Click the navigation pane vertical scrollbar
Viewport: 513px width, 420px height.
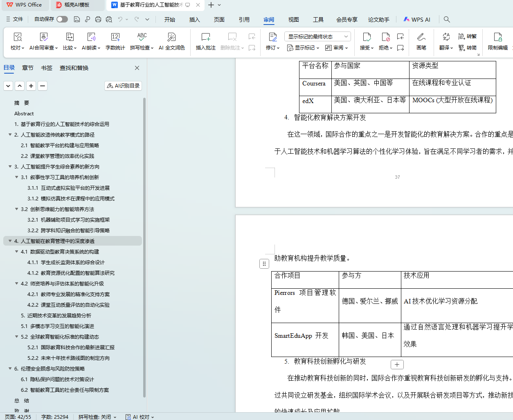click(x=144, y=245)
